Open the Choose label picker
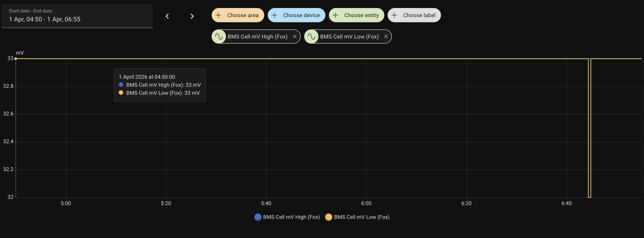Image resolution: width=644 pixels, height=238 pixels. tap(419, 15)
